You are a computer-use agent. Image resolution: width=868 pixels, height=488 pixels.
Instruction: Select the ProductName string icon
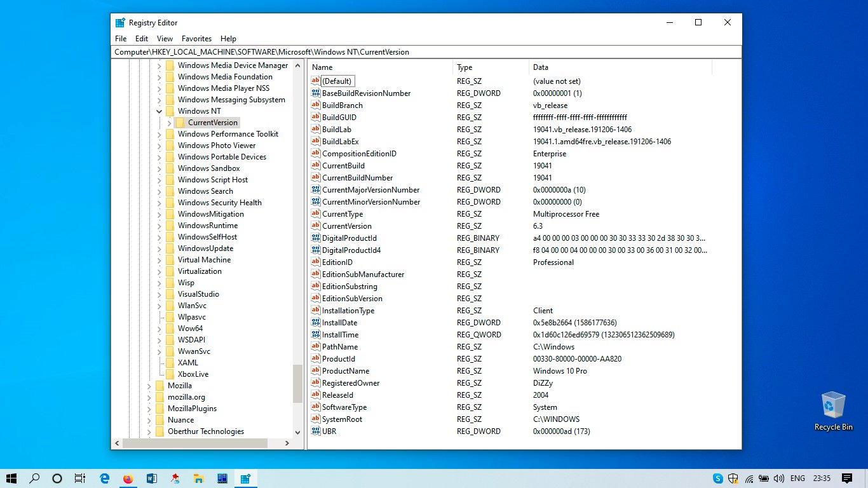click(x=316, y=371)
